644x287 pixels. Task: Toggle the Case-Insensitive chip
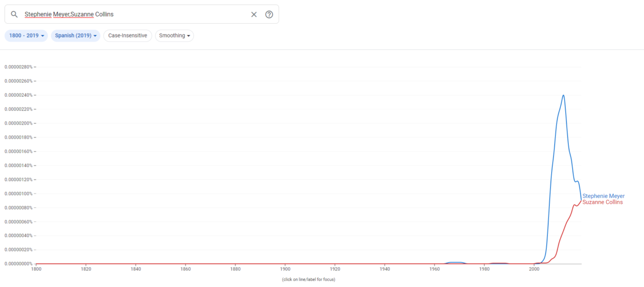pos(128,35)
